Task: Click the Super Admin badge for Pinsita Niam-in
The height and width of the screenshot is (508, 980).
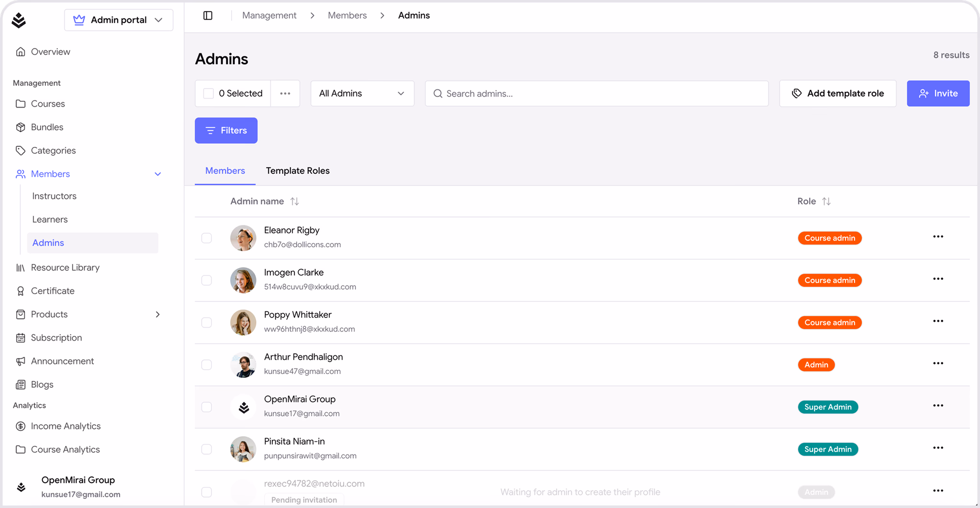Action: coord(828,449)
